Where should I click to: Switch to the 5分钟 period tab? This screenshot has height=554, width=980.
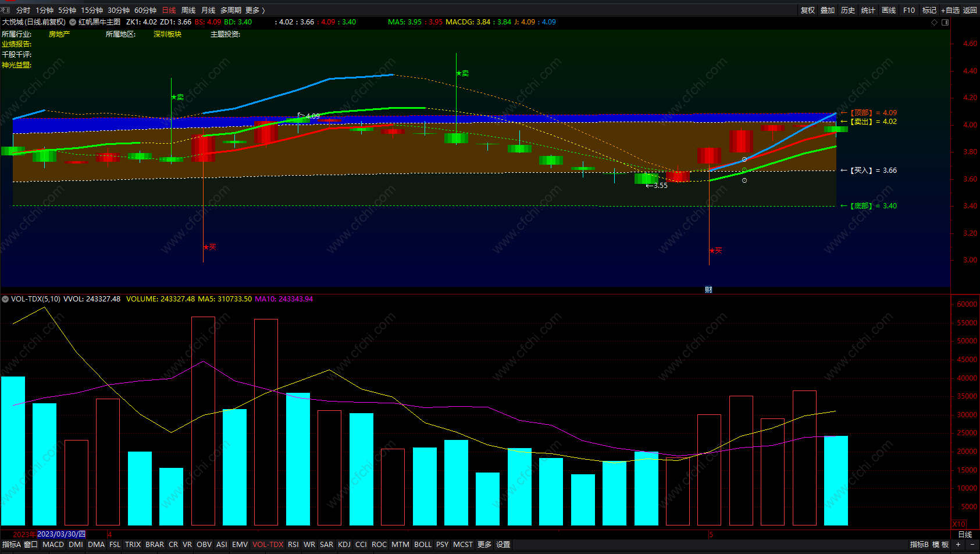point(67,10)
